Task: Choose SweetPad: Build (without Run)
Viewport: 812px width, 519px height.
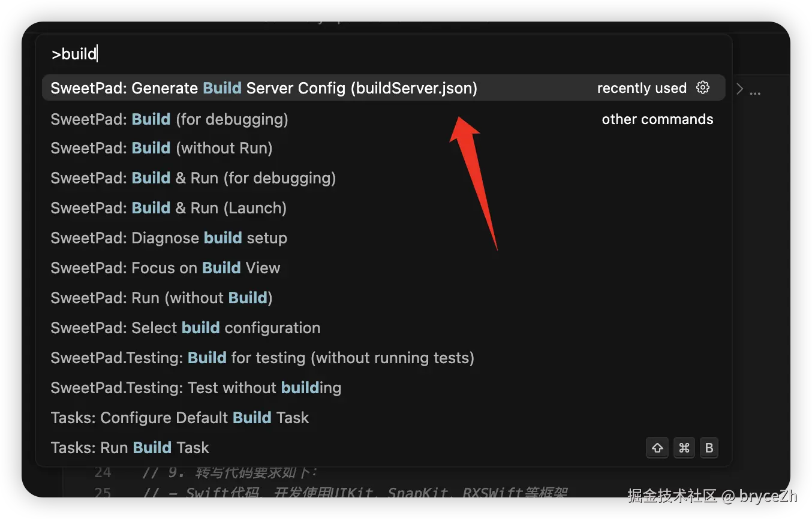Action: [x=161, y=148]
